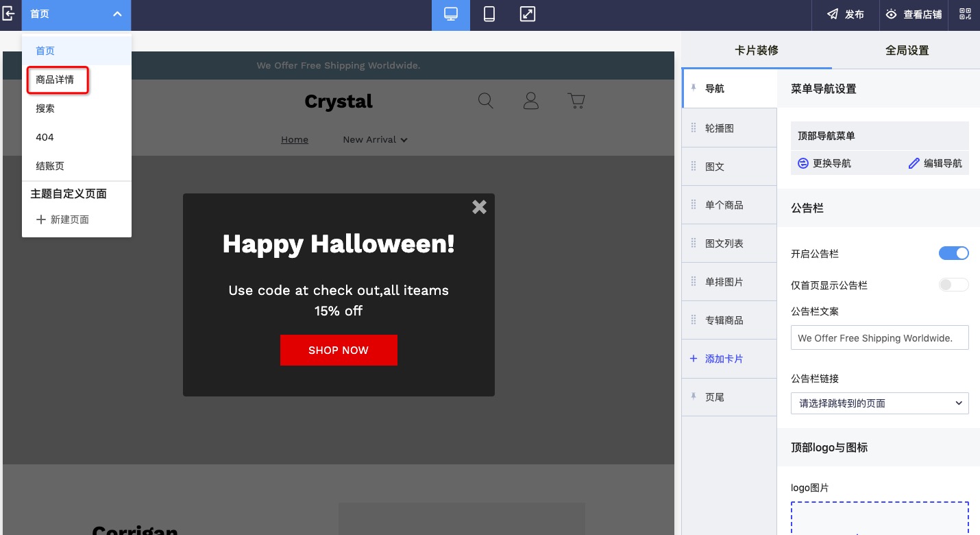Open the 卡片装修 tab
This screenshot has height=535, width=980.
point(757,50)
